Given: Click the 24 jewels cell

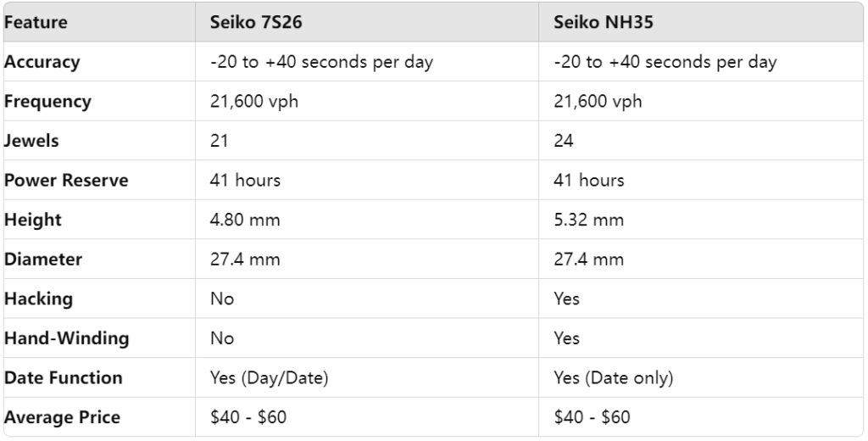Looking at the screenshot, I should click(564, 141).
